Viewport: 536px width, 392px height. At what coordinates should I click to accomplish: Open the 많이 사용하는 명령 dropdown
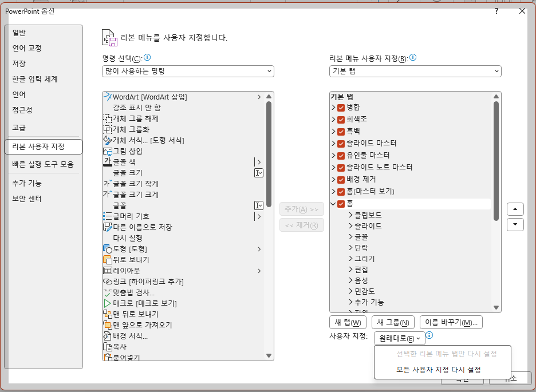tap(188, 72)
